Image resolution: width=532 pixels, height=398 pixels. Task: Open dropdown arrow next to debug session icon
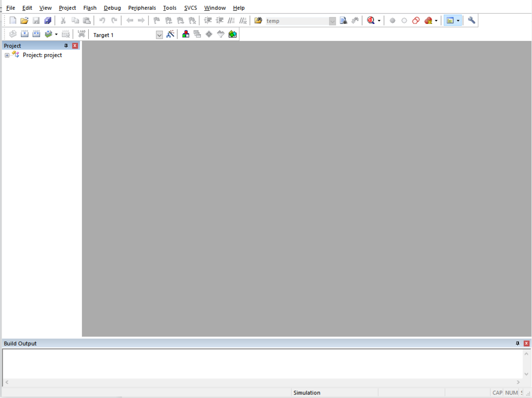tap(379, 21)
